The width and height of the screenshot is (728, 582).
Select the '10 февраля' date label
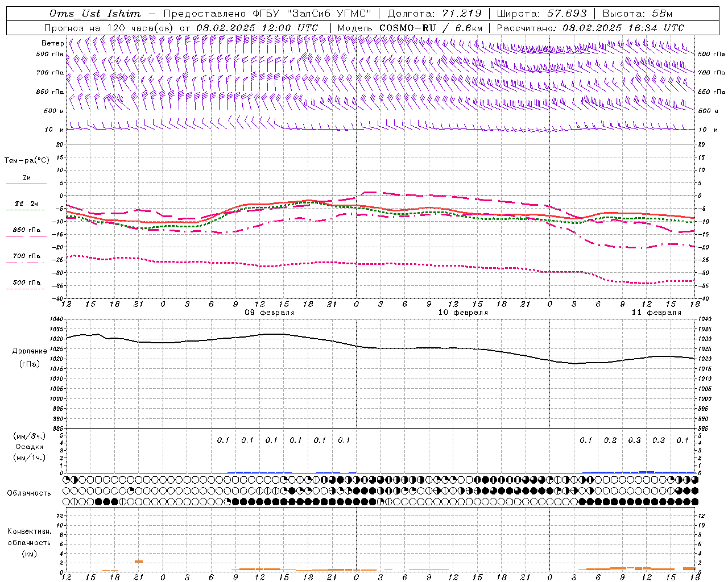click(x=463, y=313)
